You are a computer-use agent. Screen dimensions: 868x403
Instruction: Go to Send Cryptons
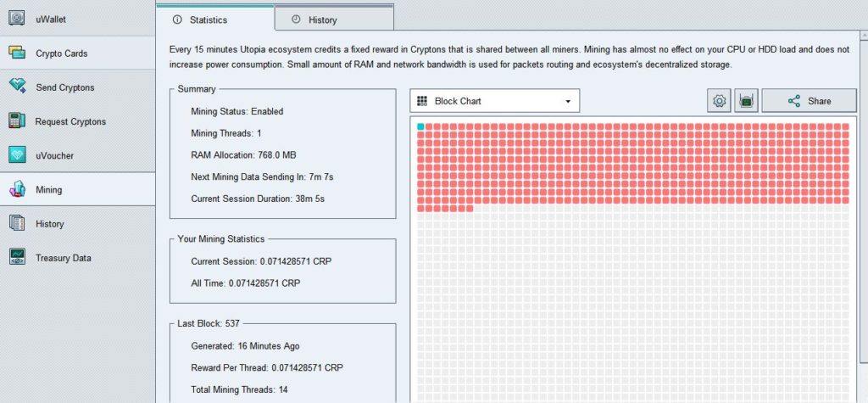[77, 87]
